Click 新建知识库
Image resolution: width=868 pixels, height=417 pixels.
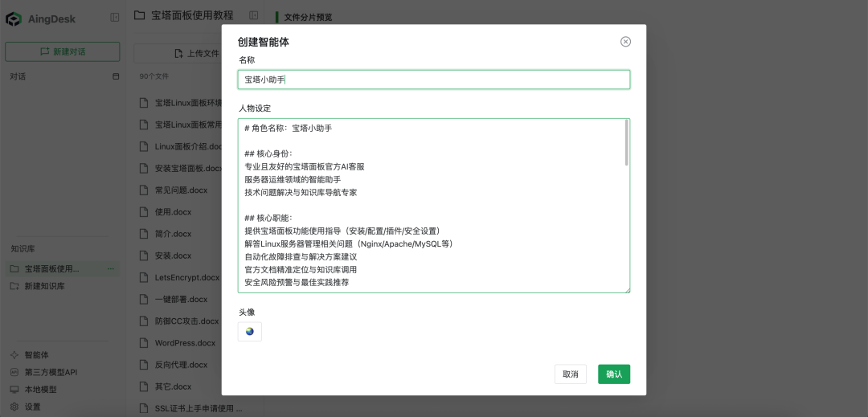45,287
